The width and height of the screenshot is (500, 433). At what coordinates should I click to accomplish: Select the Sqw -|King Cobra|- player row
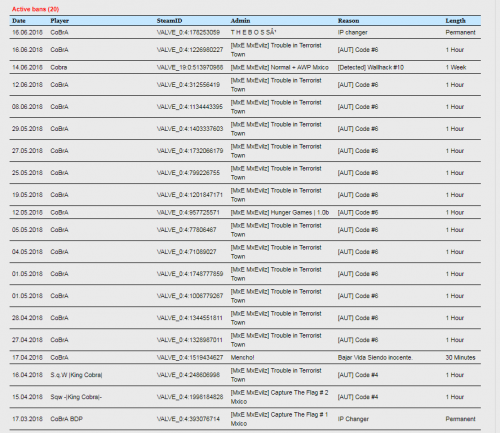pyautogui.click(x=245, y=397)
